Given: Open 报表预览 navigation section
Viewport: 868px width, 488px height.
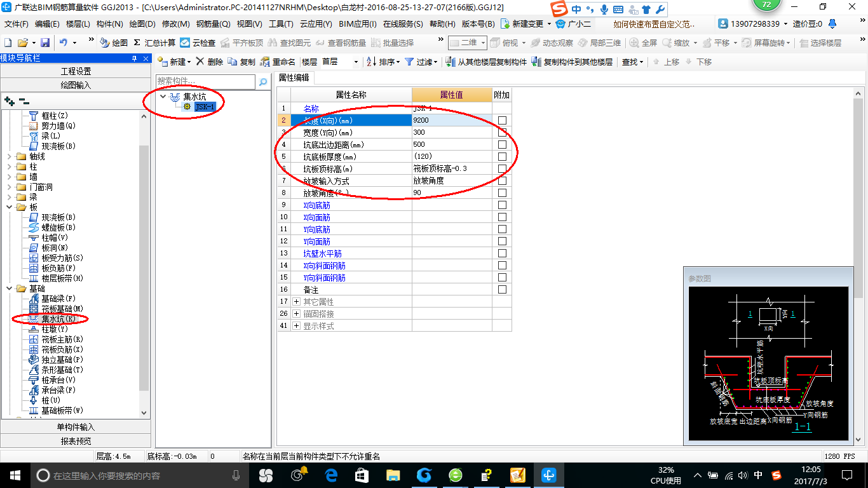Looking at the screenshot, I should (x=76, y=441).
